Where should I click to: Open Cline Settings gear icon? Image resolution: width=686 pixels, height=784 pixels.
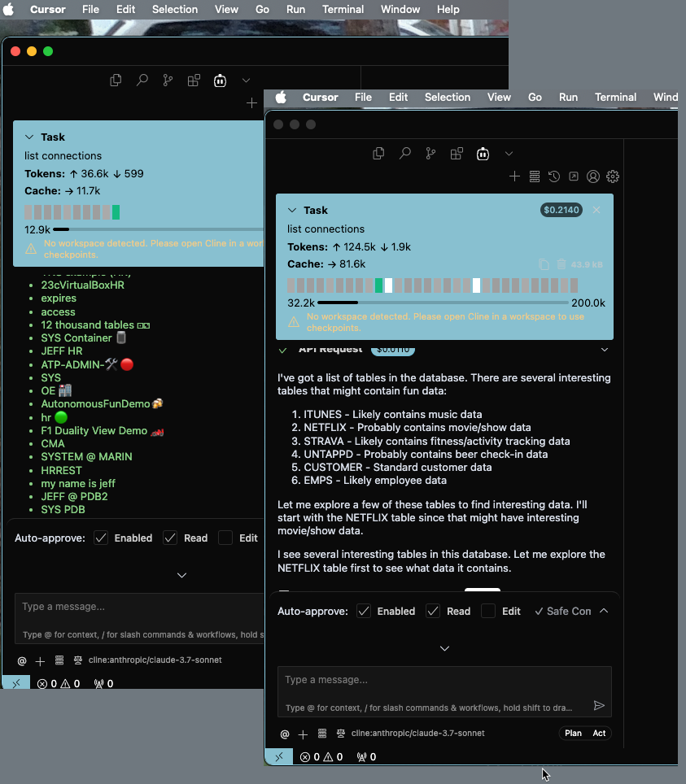(613, 176)
